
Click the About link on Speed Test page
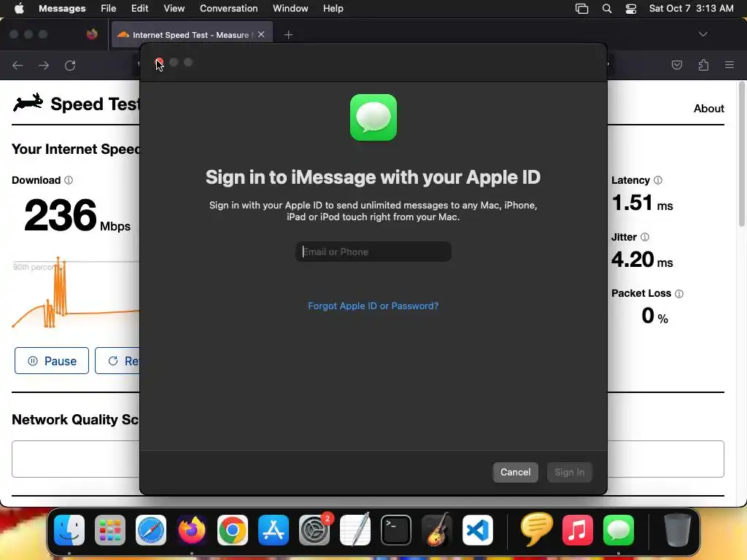tap(708, 109)
